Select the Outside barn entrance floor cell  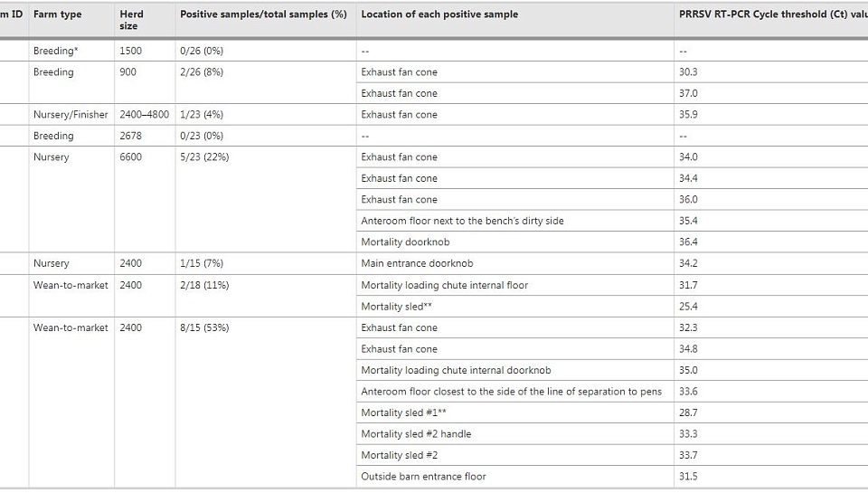[x=423, y=477]
